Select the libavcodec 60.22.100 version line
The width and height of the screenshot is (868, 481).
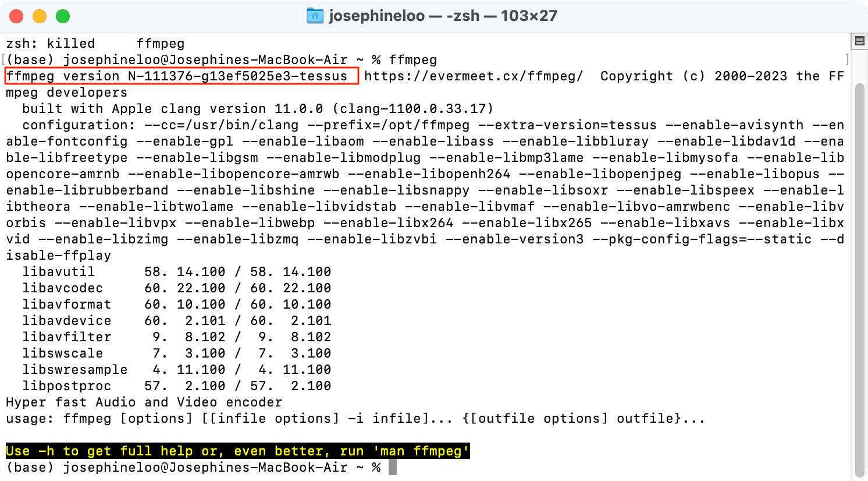(175, 288)
